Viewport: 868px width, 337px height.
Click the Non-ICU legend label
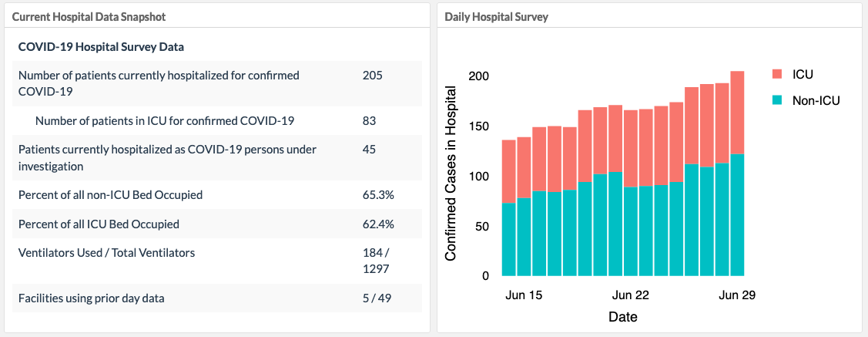tap(816, 100)
